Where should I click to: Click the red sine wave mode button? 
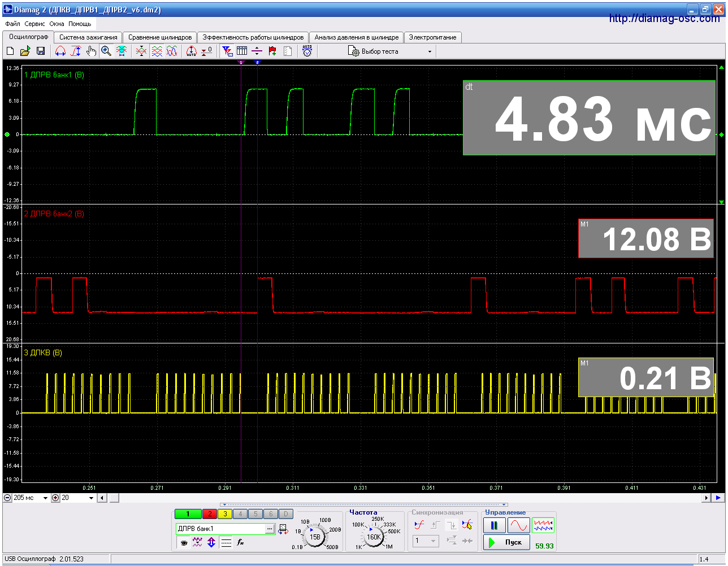pos(519,526)
